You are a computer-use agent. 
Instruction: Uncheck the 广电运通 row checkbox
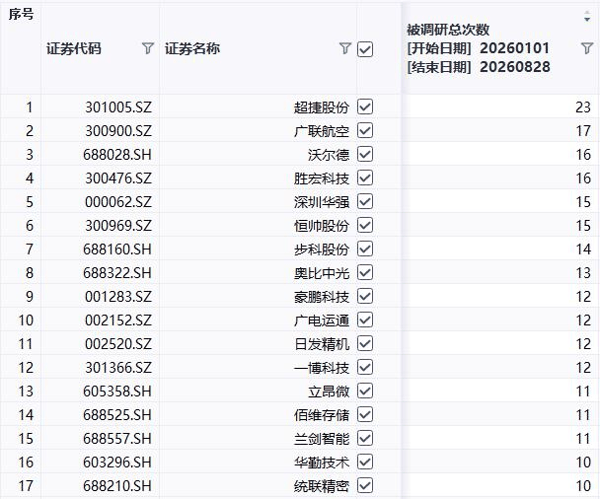click(x=365, y=320)
